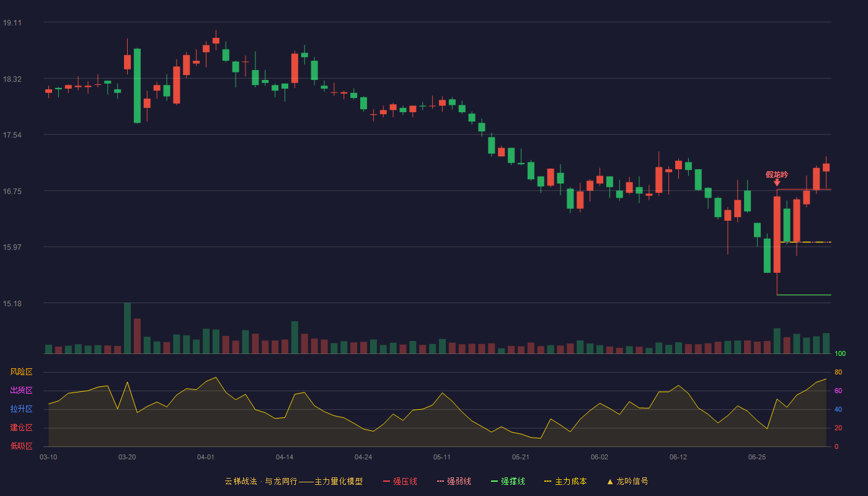
Task: Click the 15.18 price axis label
Action: pos(12,304)
